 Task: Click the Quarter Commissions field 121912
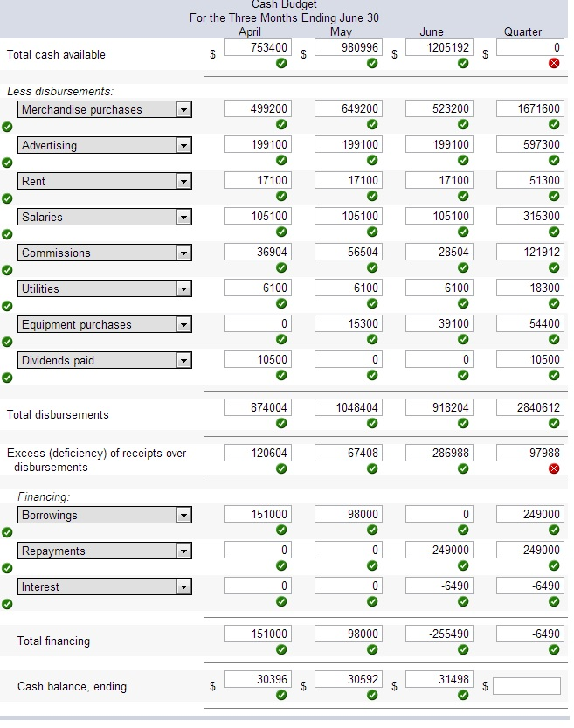tap(530, 252)
